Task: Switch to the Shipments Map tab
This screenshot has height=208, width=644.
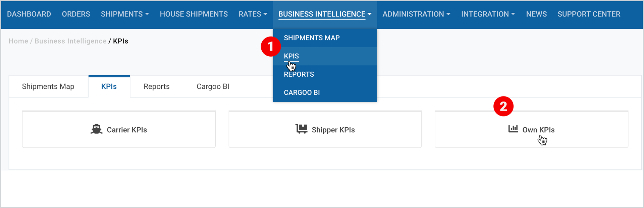Action: click(x=48, y=86)
